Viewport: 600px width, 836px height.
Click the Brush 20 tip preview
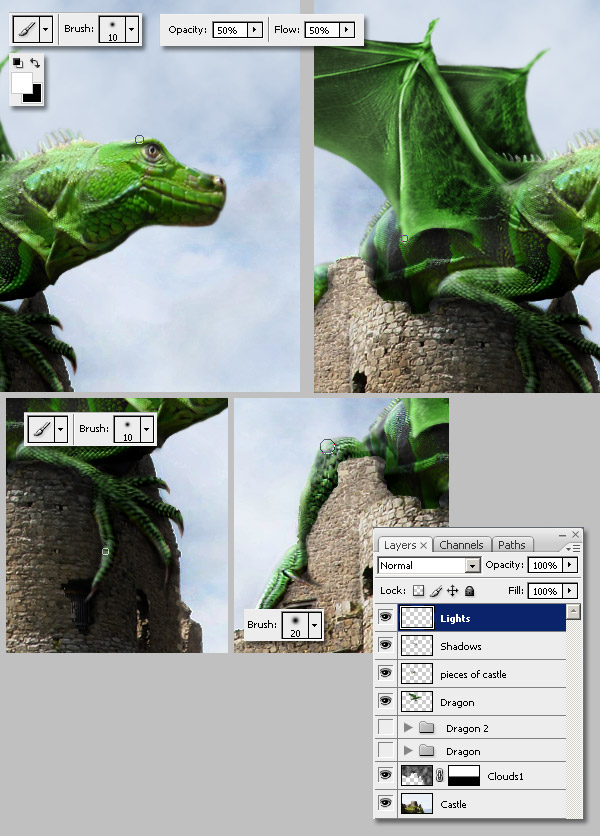295,624
